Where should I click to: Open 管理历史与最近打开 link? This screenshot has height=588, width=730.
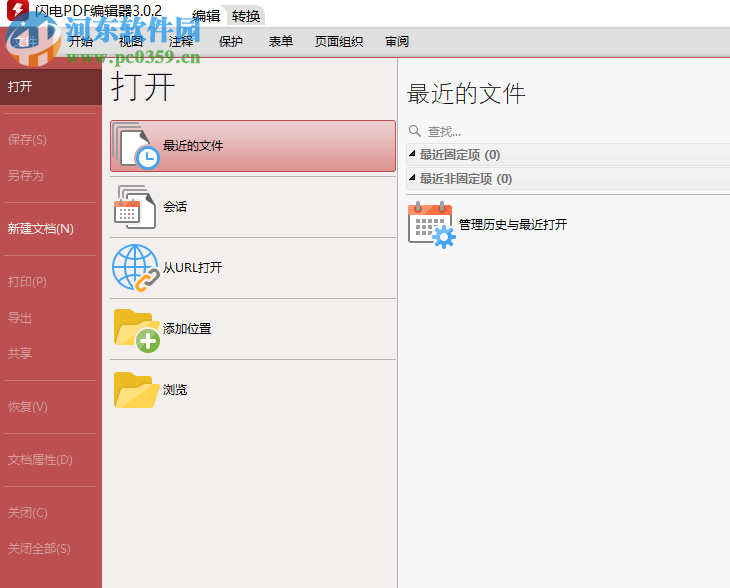click(513, 225)
